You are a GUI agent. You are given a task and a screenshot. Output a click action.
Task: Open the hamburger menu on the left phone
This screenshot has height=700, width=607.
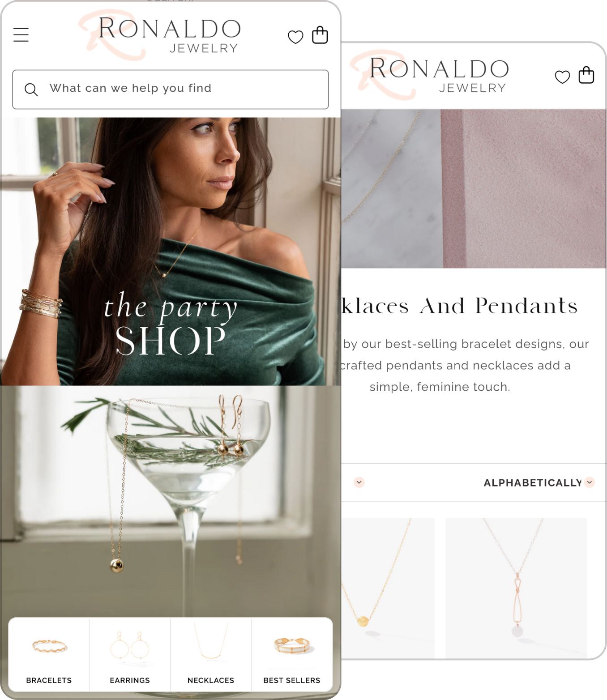21,34
